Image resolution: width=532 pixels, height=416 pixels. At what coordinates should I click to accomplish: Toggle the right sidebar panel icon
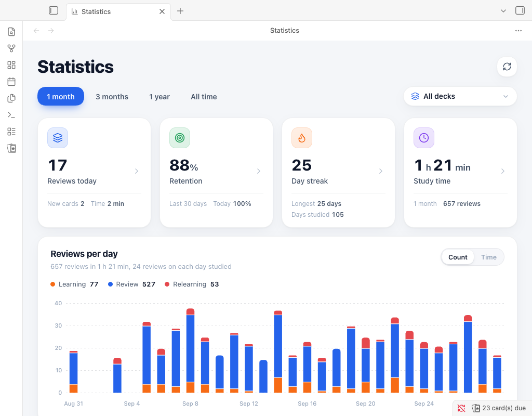[x=520, y=10]
